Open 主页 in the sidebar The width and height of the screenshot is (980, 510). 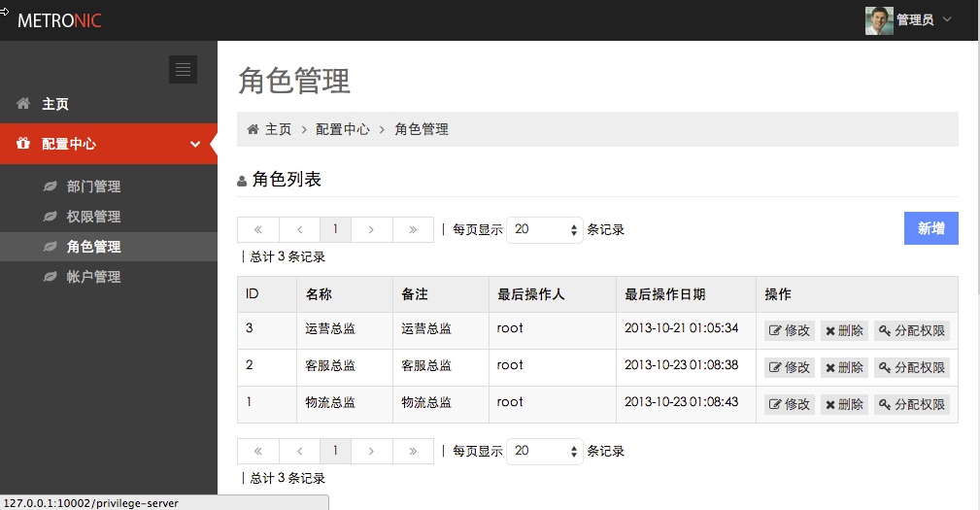pyautogui.click(x=109, y=104)
